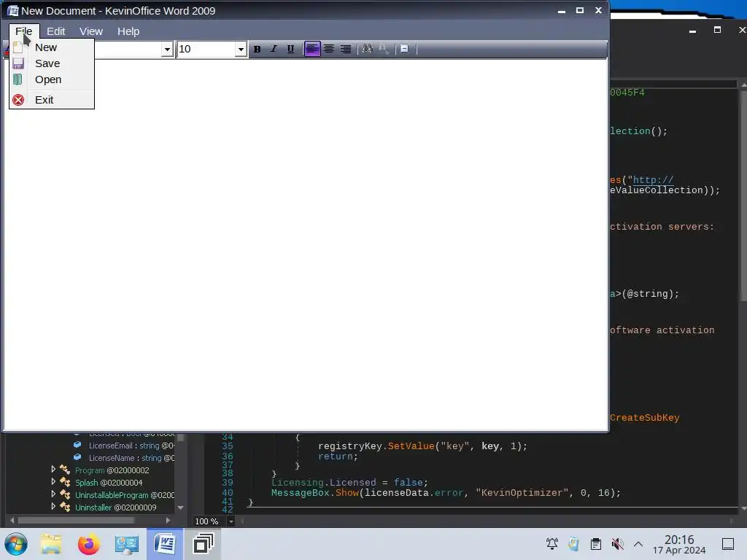Open File Explorer from the taskbar
Viewport: 747px width, 560px height.
coord(51,544)
